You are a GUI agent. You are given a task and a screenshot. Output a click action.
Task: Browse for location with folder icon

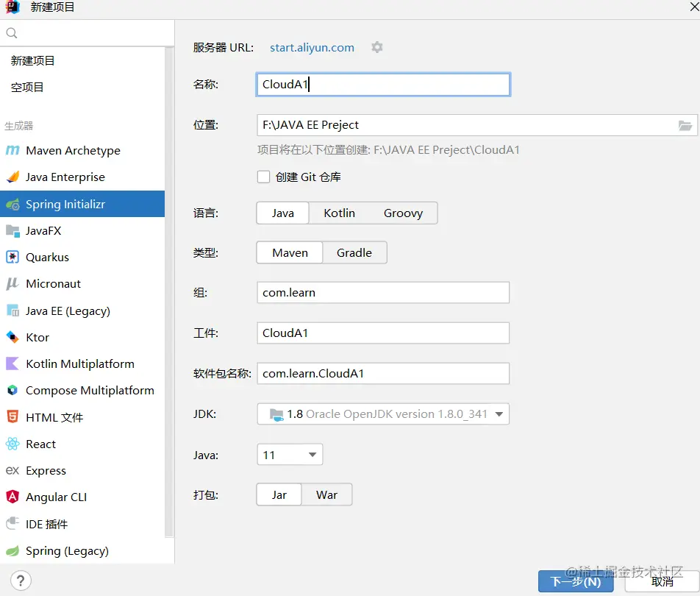coord(685,126)
